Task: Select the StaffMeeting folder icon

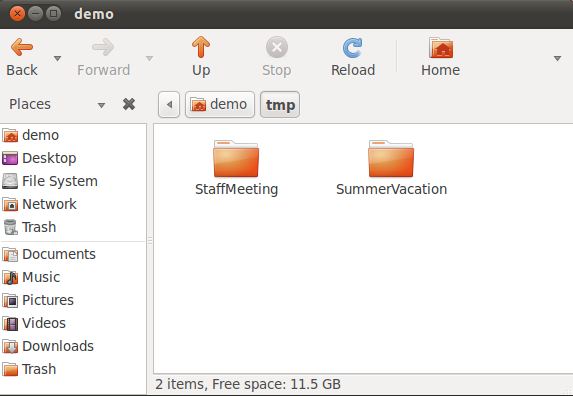Action: (236, 159)
